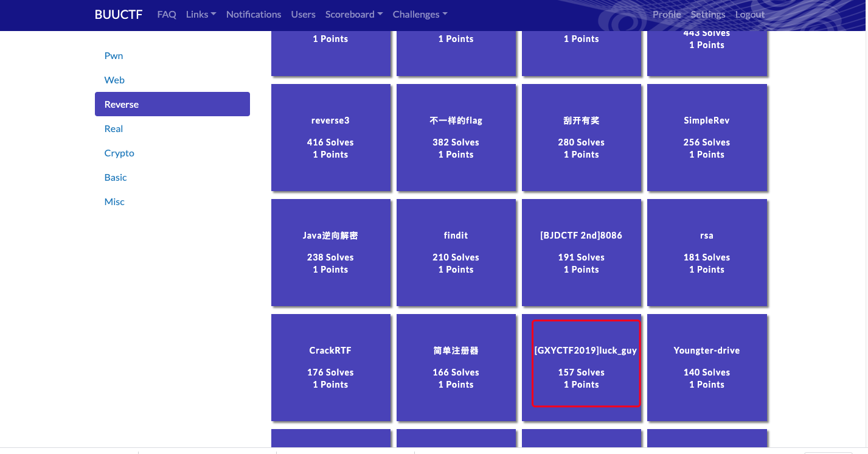This screenshot has height=454, width=868.
Task: Select the Misc category
Action: click(114, 201)
